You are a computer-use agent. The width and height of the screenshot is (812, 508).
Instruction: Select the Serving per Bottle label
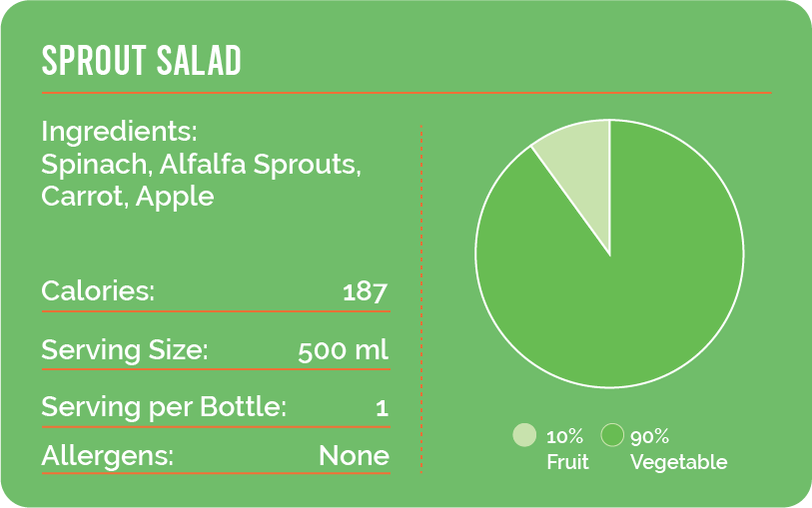(164, 407)
